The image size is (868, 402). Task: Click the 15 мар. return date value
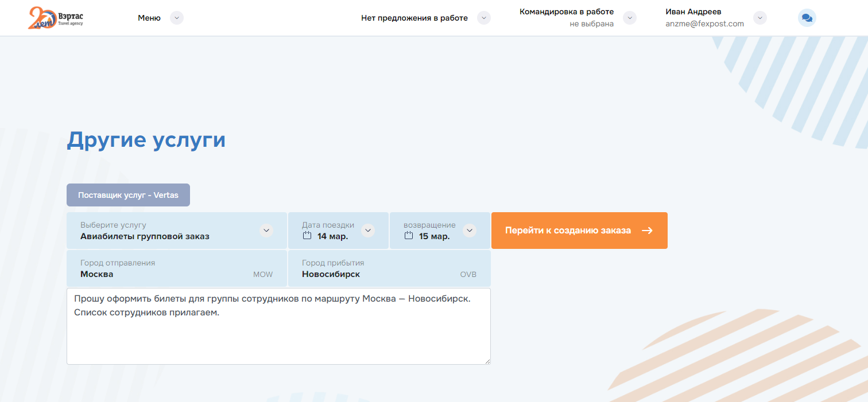point(435,236)
